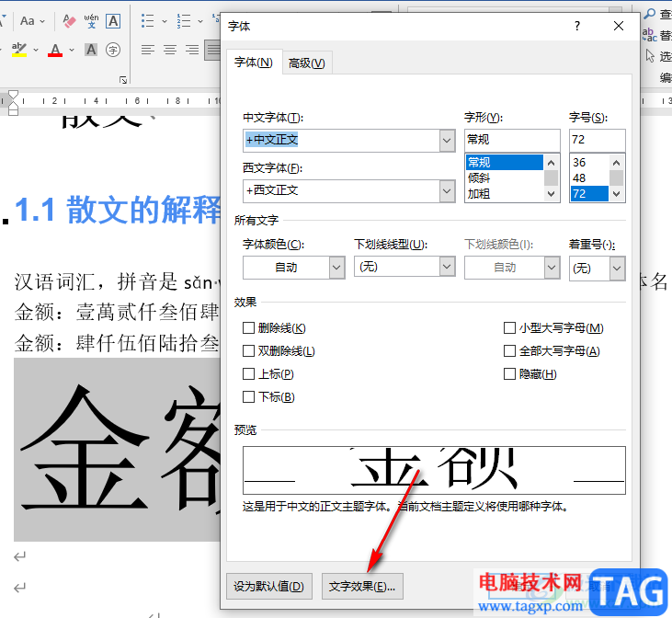The height and width of the screenshot is (618, 672).
Task: Click the font style list scroll up arrow
Action: [552, 163]
